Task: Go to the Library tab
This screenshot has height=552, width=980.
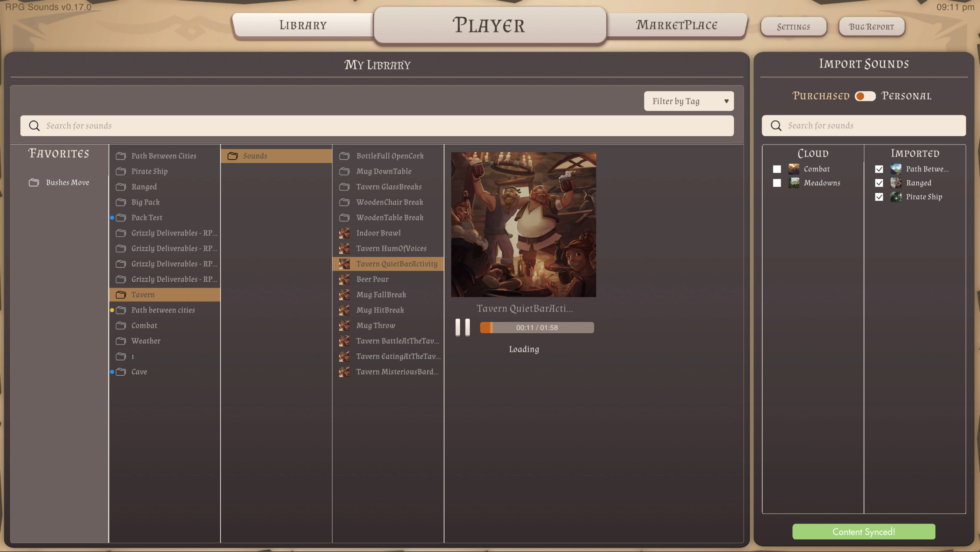Action: 303,25
